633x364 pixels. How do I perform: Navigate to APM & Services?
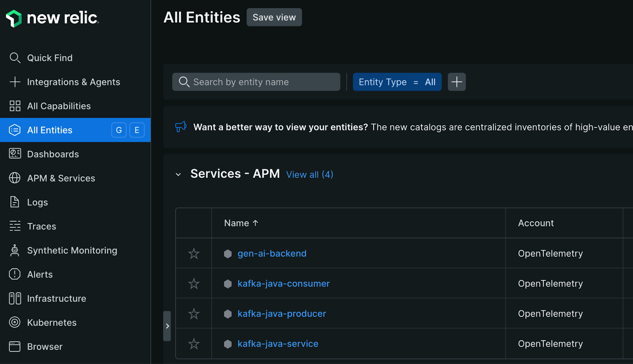pyautogui.click(x=61, y=178)
